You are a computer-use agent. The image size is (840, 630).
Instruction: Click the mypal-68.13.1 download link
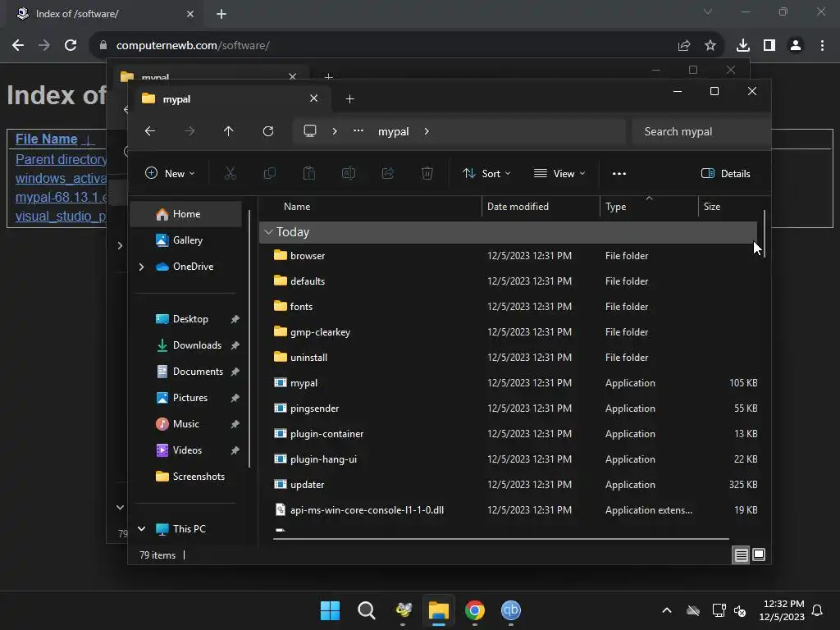[x=61, y=198]
